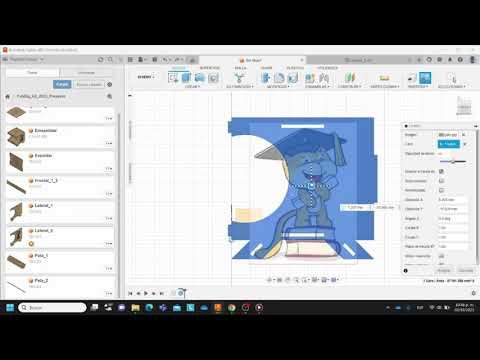Click the data panel grid icon
Viewport: 480px width, 360px height.
click(131, 60)
